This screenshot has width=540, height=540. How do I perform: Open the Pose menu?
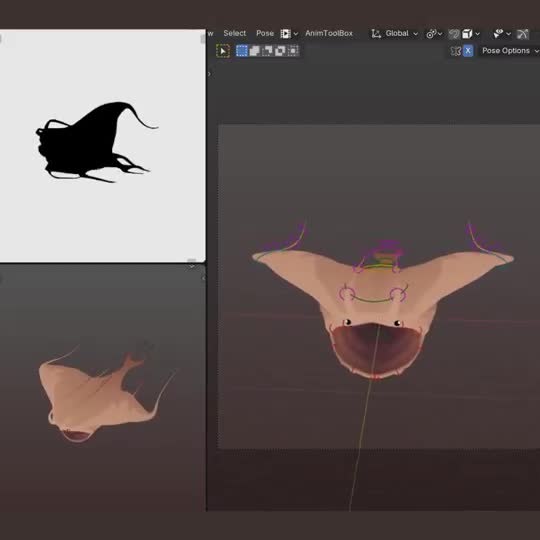[x=265, y=33]
